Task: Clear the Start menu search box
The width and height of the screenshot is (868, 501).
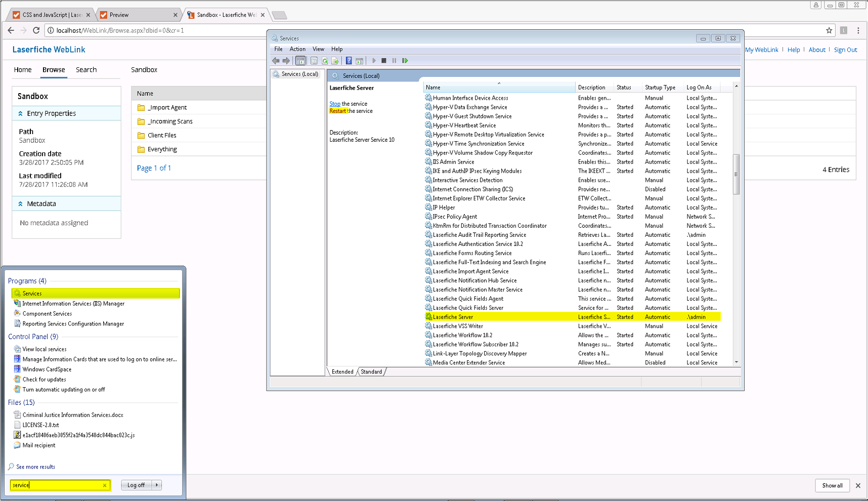Action: click(105, 485)
